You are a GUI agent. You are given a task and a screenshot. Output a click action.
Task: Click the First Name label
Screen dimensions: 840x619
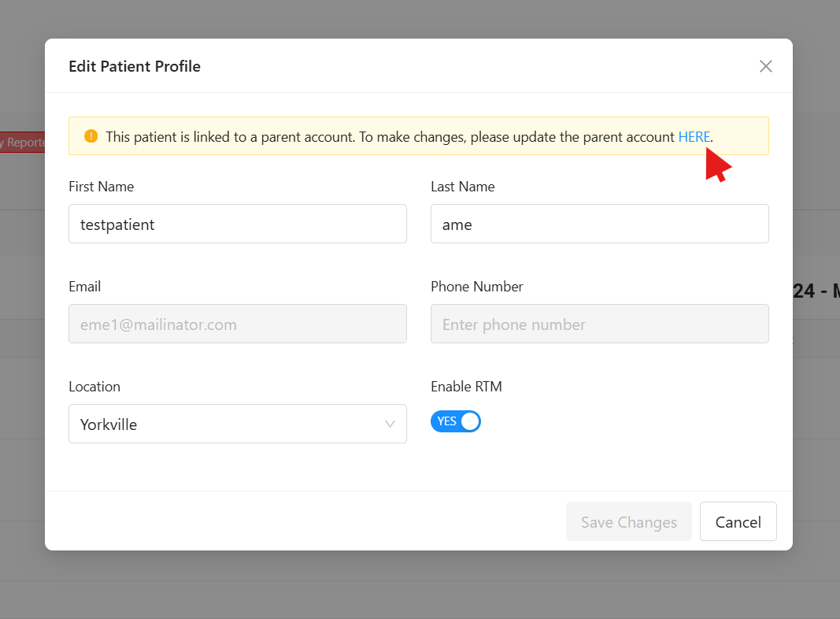[x=101, y=187]
